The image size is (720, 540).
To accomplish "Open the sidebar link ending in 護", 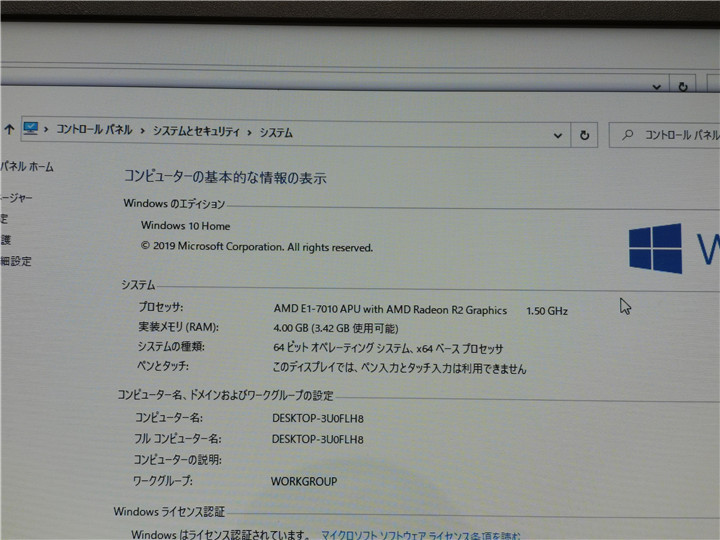I will [x=5, y=240].
